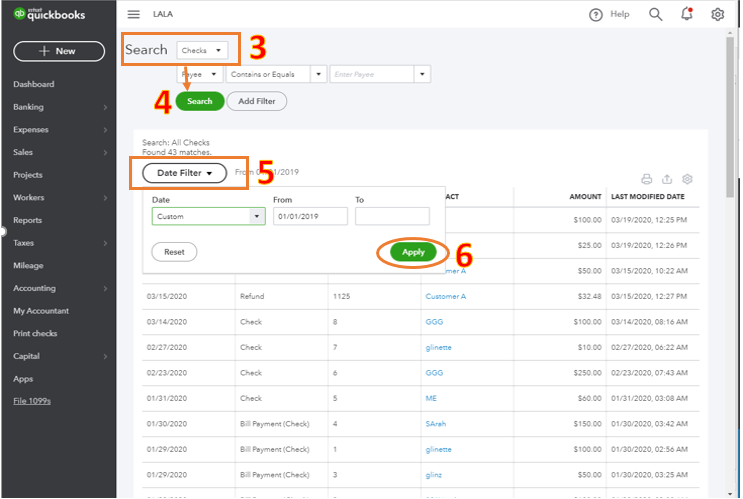This screenshot has height=499, width=743.
Task: Open Print checks in sidebar
Action: [x=35, y=334]
